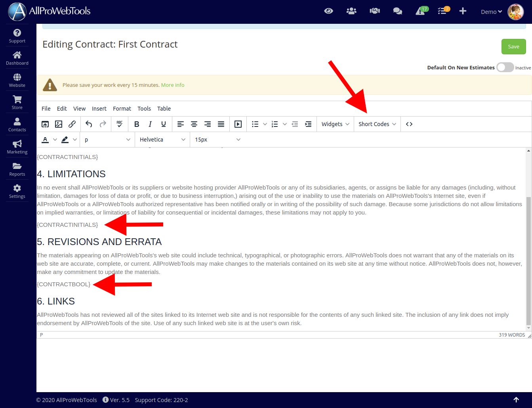
Task: Click the user avatar picture
Action: pyautogui.click(x=516, y=12)
